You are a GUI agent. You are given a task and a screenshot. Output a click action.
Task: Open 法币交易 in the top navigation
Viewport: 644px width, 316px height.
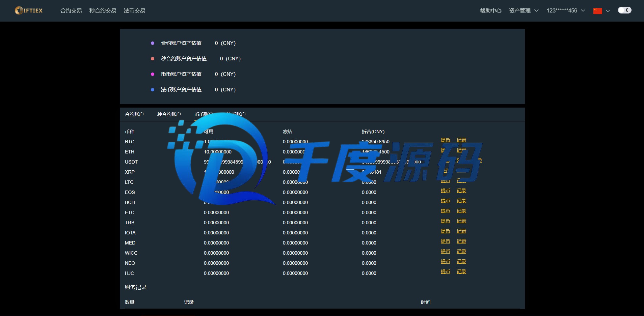[134, 11]
